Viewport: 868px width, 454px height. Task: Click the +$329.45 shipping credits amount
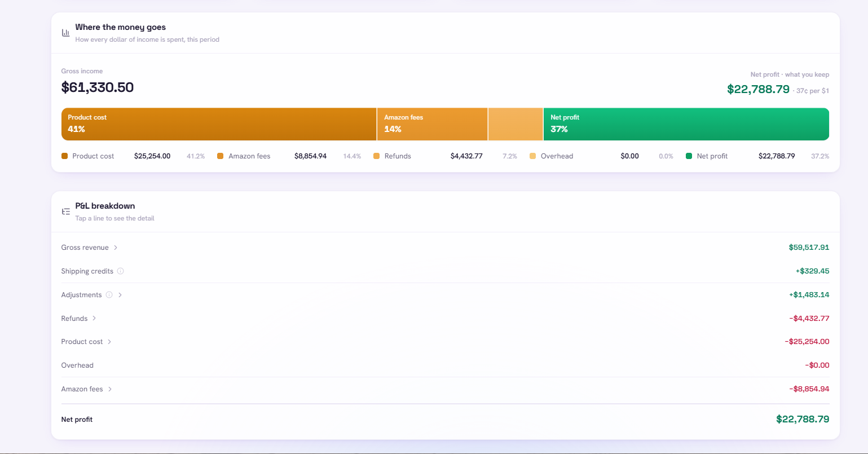click(x=812, y=271)
